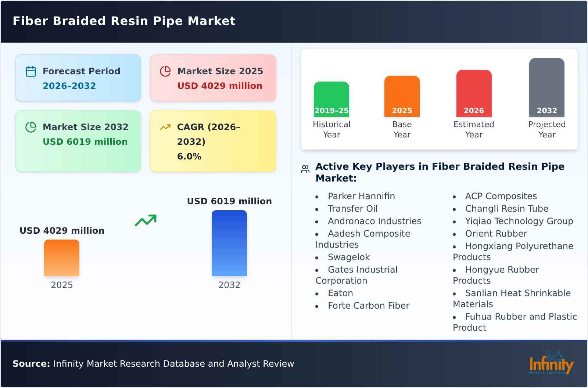The image size is (588, 388).
Task: Click the CAGR trend arrow icon
Action: pos(165,126)
